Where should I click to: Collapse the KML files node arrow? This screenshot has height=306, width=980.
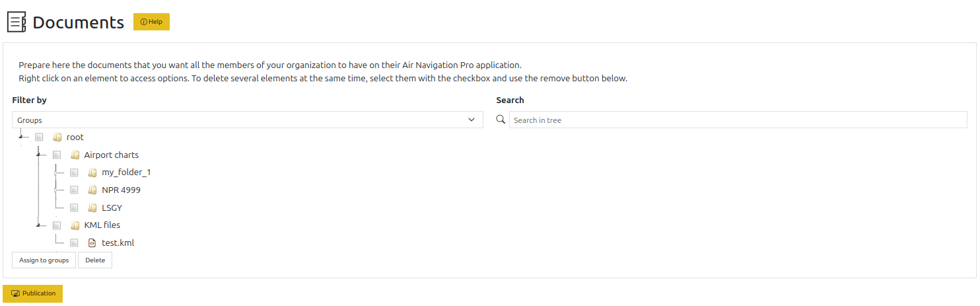[39, 225]
